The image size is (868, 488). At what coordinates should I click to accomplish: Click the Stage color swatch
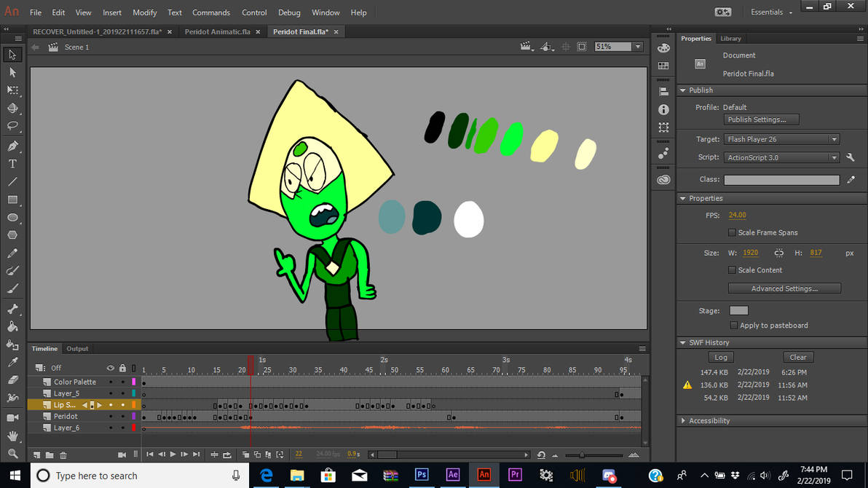click(x=738, y=310)
